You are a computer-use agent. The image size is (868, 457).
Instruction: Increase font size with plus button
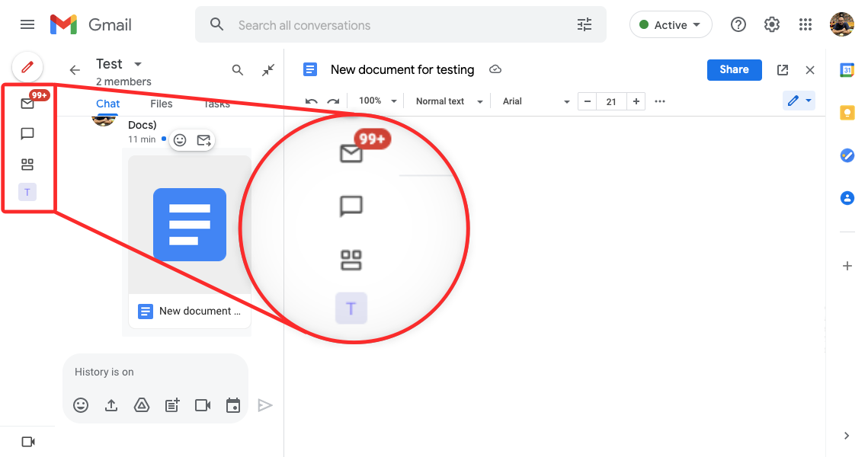(x=636, y=101)
